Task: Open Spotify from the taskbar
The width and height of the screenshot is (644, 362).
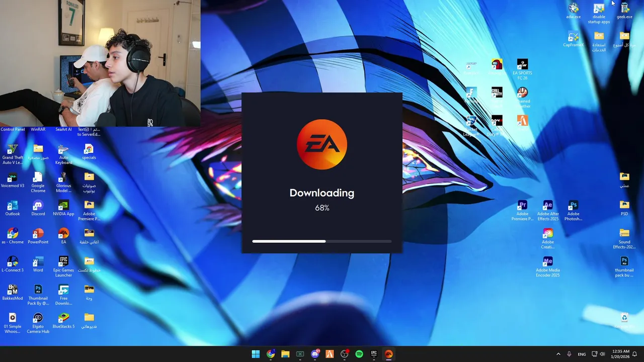Action: click(x=359, y=354)
